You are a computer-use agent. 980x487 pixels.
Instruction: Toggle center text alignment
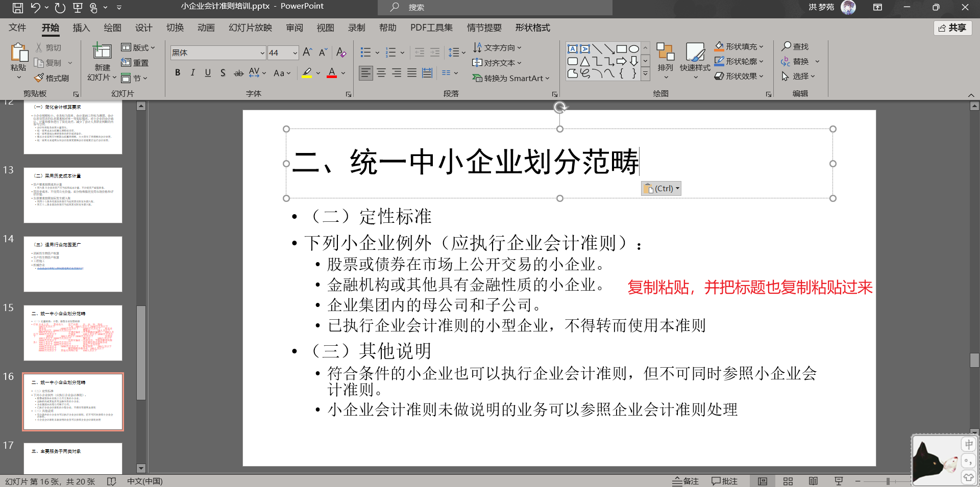coord(381,73)
